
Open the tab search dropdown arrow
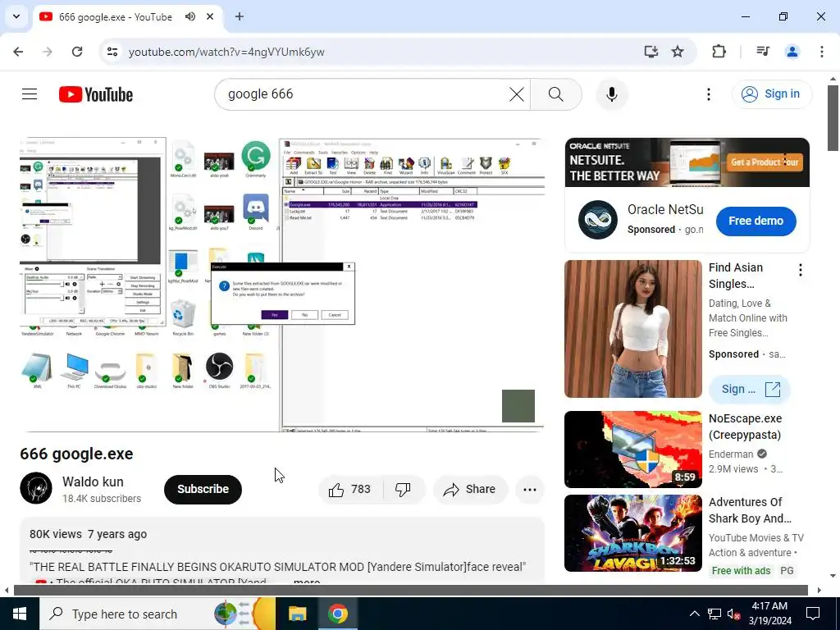[x=16, y=16]
